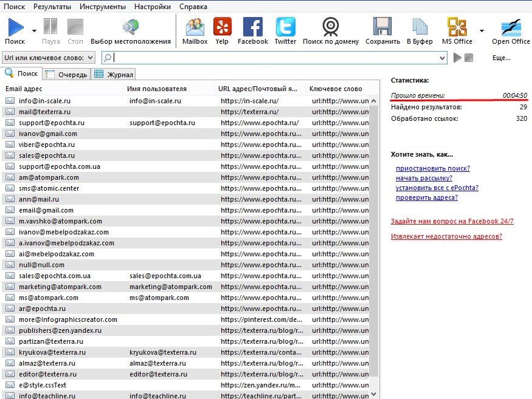This screenshot has width=532, height=399.
Task: Click envelope icon of am@atompark.com row
Action: point(10,177)
